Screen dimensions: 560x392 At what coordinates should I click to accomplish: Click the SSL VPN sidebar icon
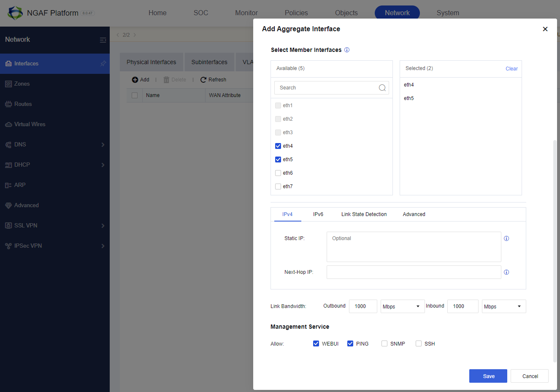(x=8, y=226)
